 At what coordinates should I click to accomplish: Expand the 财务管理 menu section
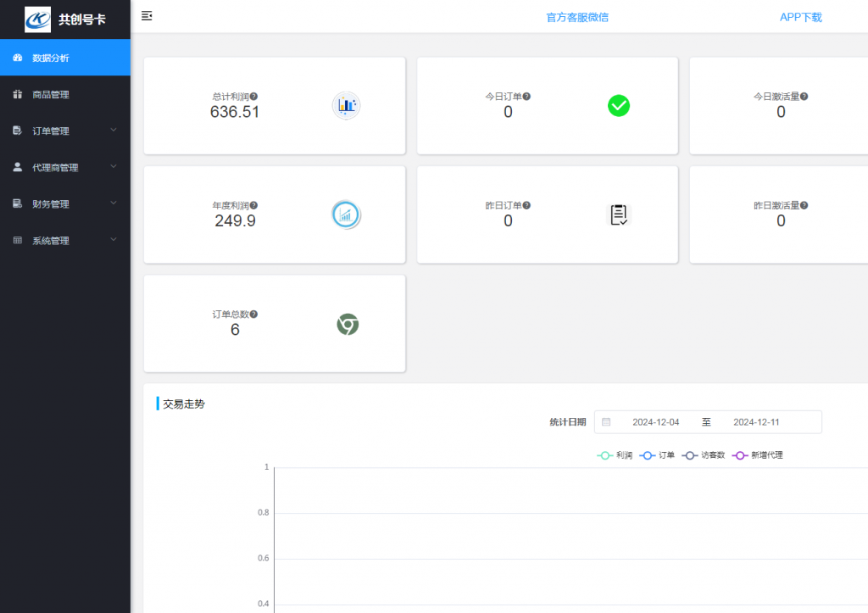click(64, 204)
